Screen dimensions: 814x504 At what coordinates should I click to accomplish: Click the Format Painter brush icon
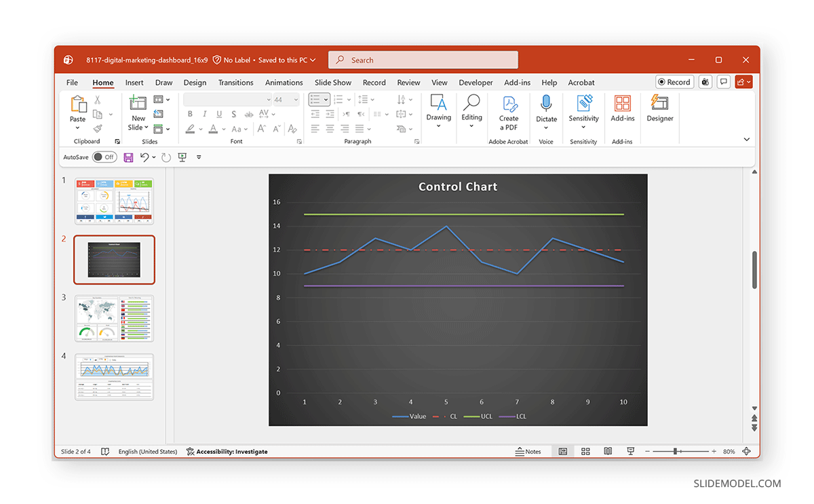(98, 128)
